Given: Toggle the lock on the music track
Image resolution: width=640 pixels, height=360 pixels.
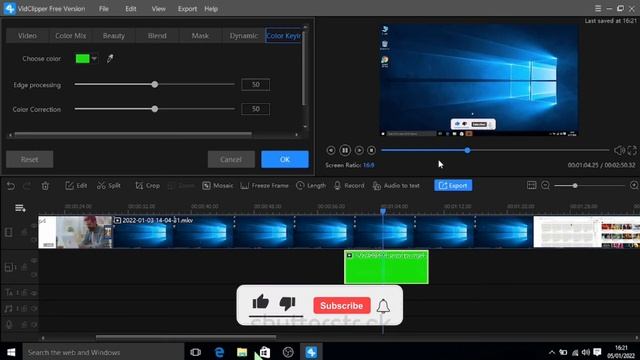Looking at the screenshot, I should (x=24, y=309).
